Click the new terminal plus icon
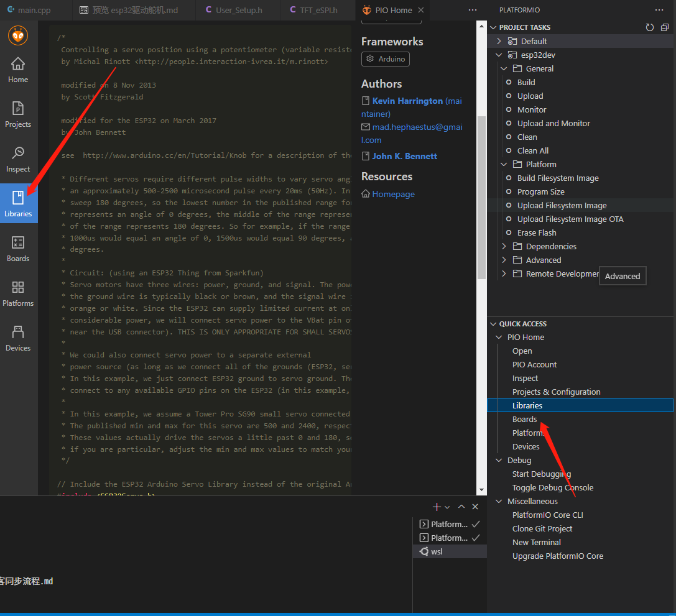The width and height of the screenshot is (676, 616). [x=437, y=507]
